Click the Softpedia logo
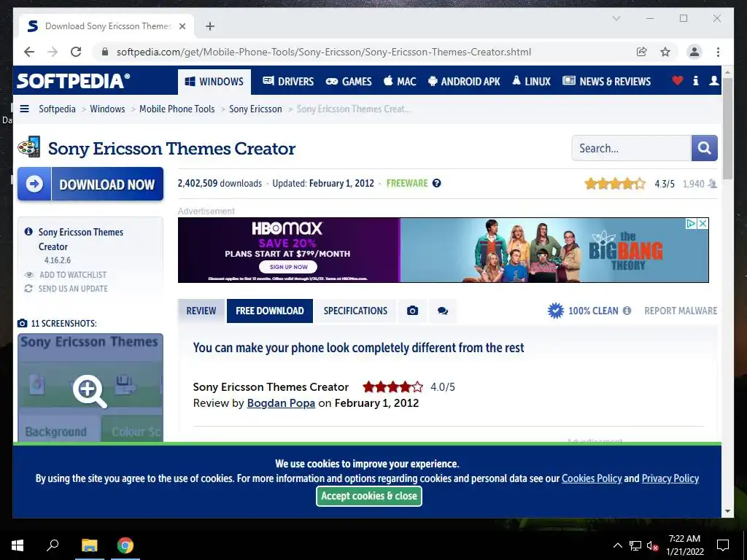This screenshot has width=747, height=560. coord(74,81)
